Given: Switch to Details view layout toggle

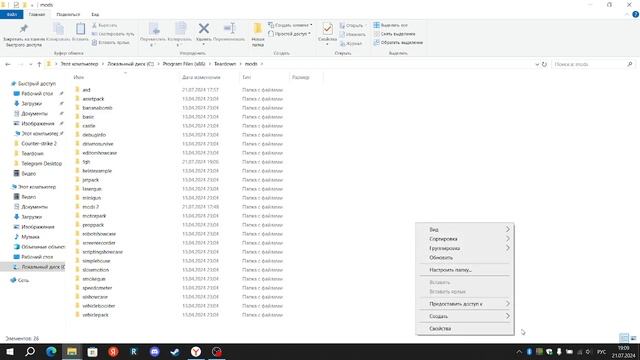Looking at the screenshot, I should pyautogui.click(x=624, y=338).
